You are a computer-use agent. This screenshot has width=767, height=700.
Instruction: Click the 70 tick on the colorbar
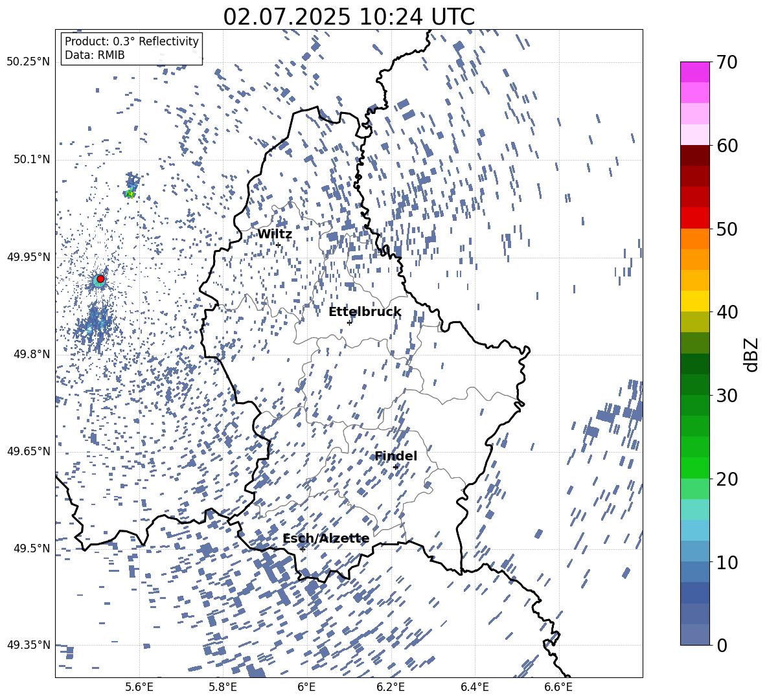(727, 62)
